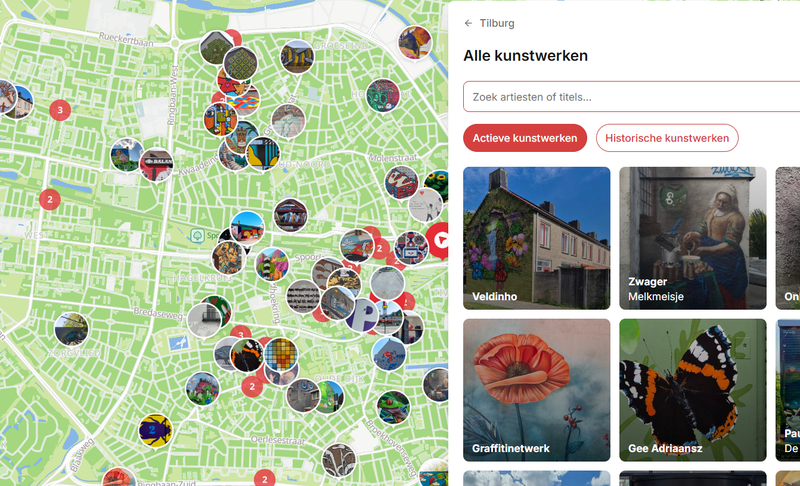800x486 pixels.
Task: Open the purple P artwork marker on the map
Action: click(363, 315)
